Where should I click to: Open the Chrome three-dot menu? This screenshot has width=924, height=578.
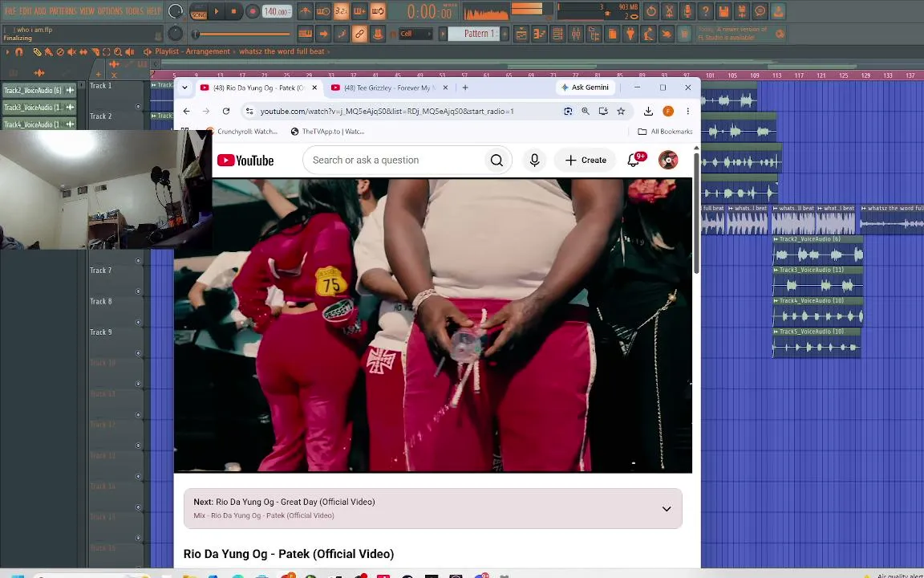pyautogui.click(x=687, y=111)
